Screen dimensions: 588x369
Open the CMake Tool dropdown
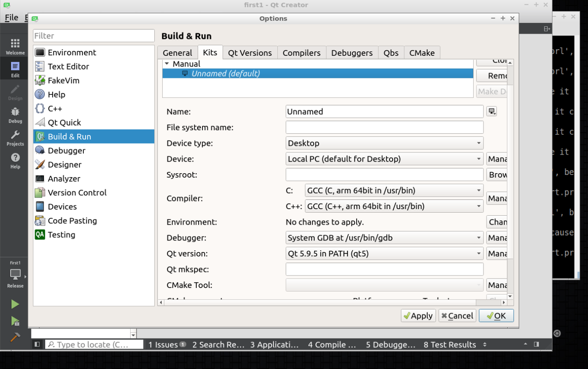pos(385,285)
